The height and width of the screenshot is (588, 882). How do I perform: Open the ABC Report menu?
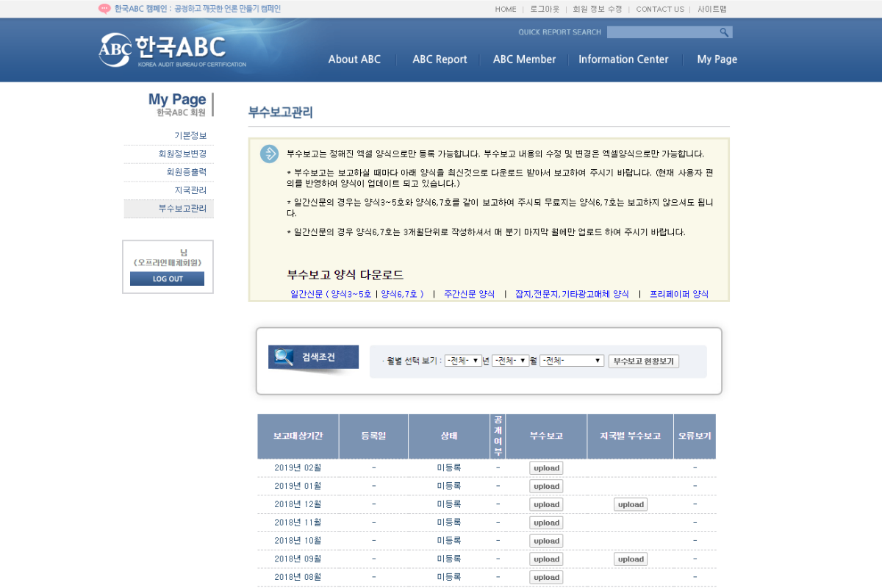click(x=440, y=60)
